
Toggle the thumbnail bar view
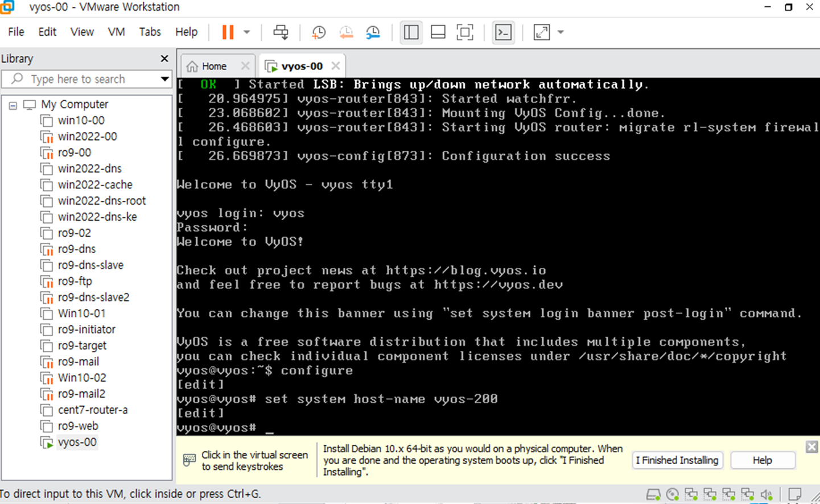coord(438,32)
